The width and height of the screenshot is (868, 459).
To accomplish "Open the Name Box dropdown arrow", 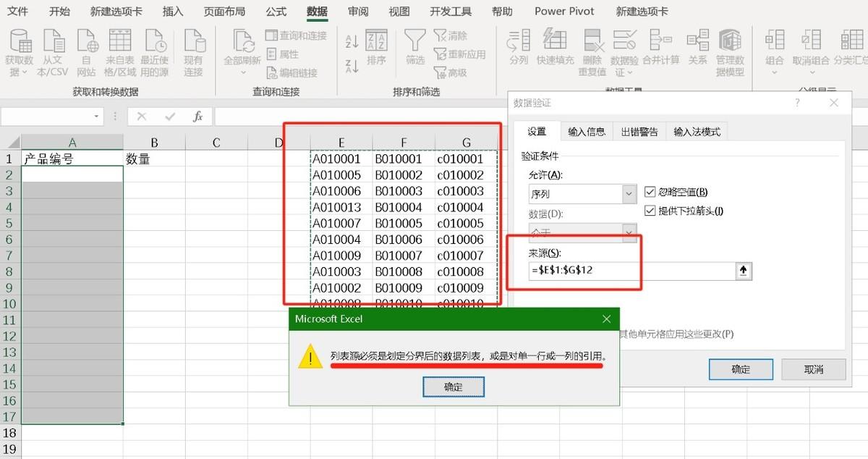I will [x=97, y=117].
